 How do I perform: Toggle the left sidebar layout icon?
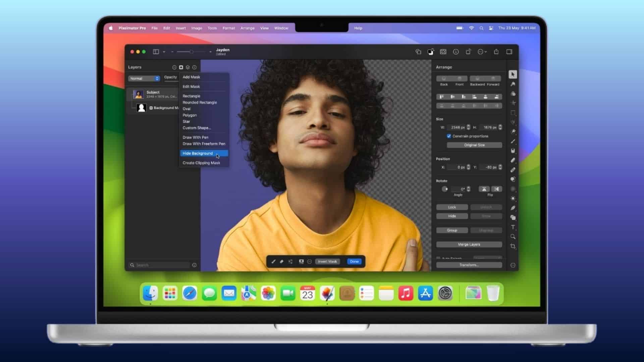click(156, 52)
